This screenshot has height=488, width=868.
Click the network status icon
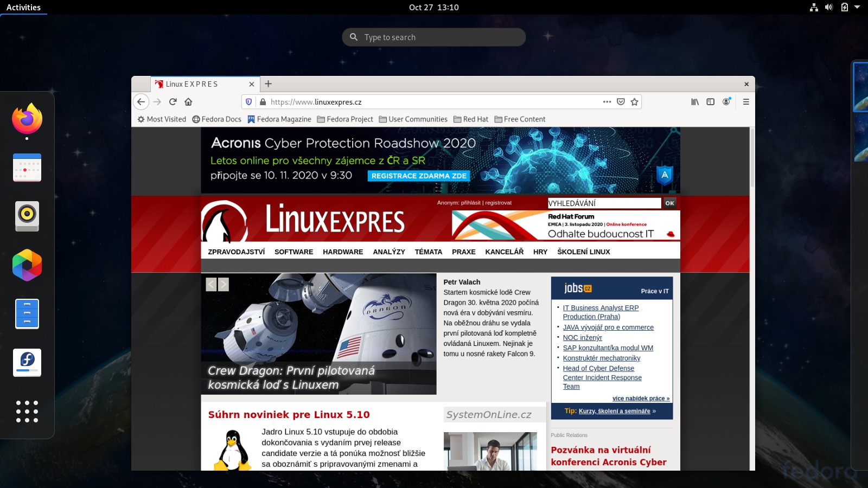coord(814,7)
